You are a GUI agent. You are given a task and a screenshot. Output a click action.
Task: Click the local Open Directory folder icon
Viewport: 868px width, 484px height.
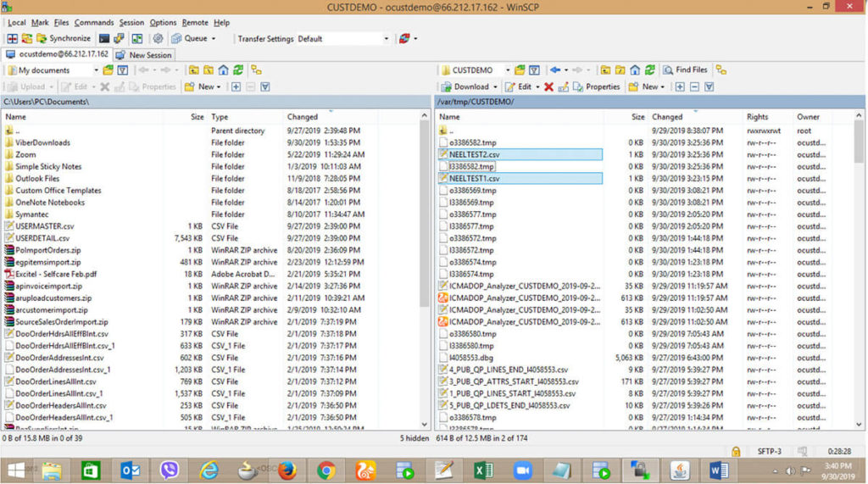click(108, 70)
